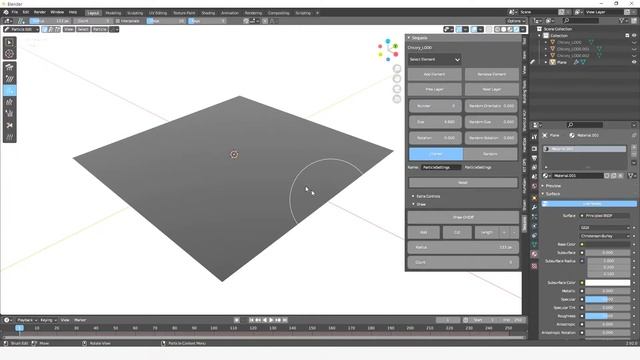Viewport: 640px width, 360px height.
Task: Select the Center distribution toggle
Action: point(436,154)
